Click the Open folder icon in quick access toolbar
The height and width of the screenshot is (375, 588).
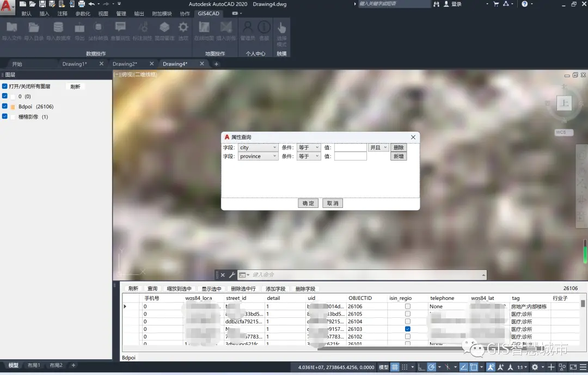click(33, 4)
